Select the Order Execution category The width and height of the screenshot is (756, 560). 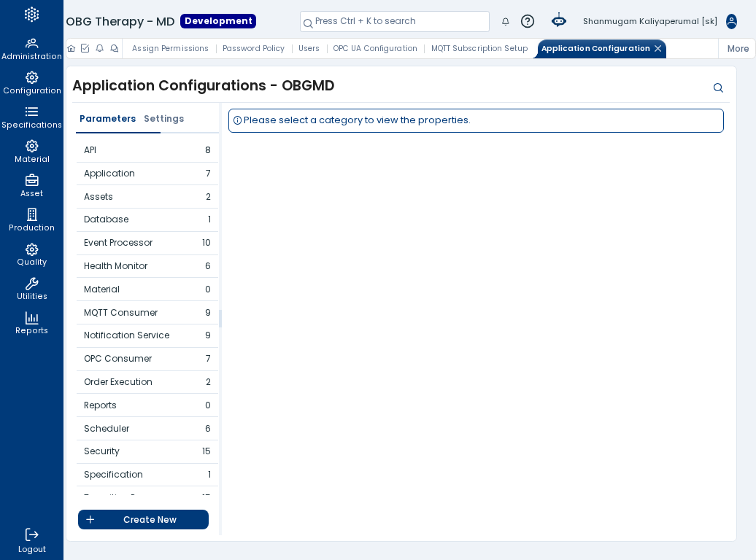pos(147,381)
